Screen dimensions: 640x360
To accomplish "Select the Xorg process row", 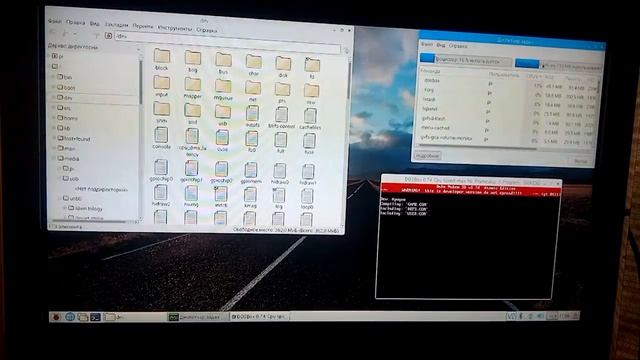I will [508, 92].
